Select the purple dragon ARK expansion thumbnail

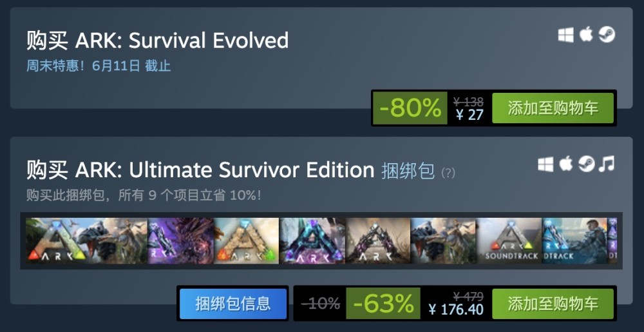[180, 241]
